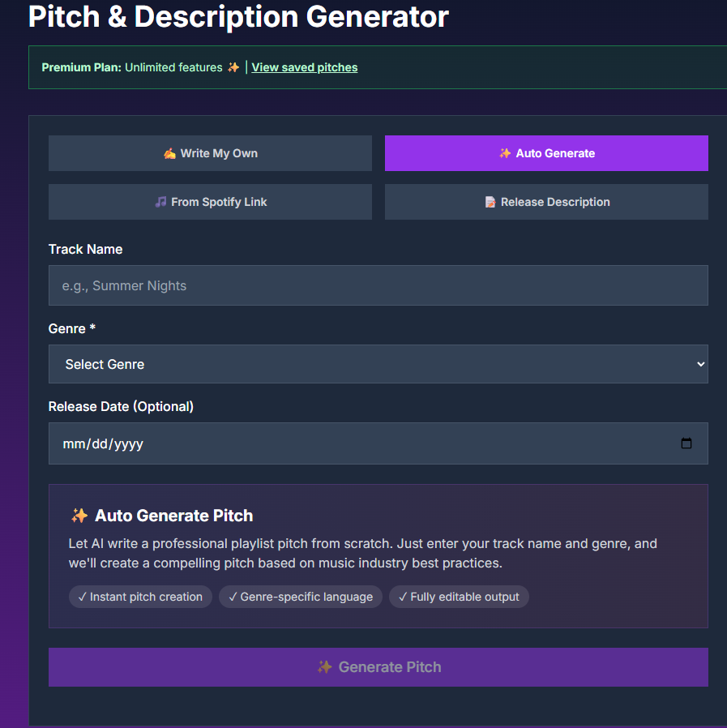Toggle the Instant pitch creation feature chip

pyautogui.click(x=140, y=597)
